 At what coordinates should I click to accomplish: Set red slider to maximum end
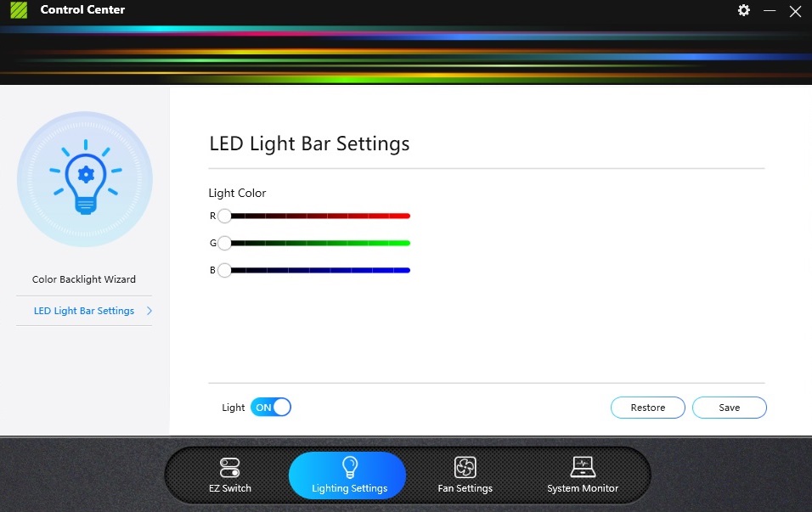(408, 216)
